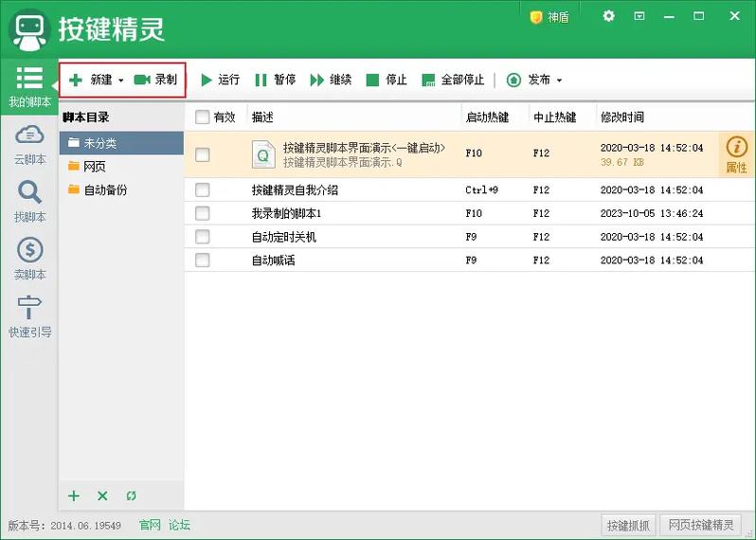
Task: Pause the script with 暂停
Action: tap(276, 80)
